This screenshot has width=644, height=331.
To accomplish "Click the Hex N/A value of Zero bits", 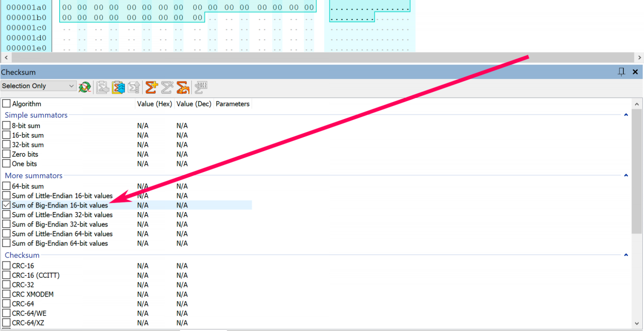I will 143,154.
